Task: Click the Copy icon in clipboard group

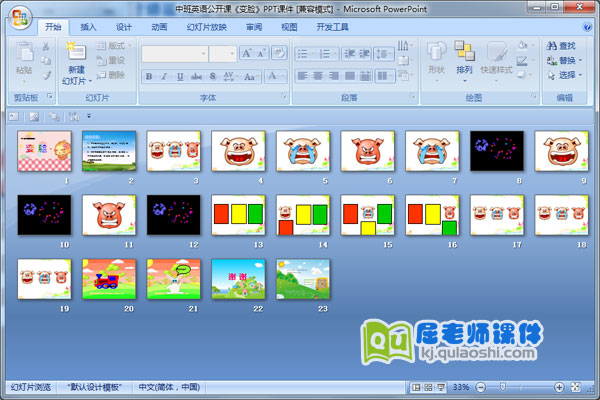Action: point(46,60)
